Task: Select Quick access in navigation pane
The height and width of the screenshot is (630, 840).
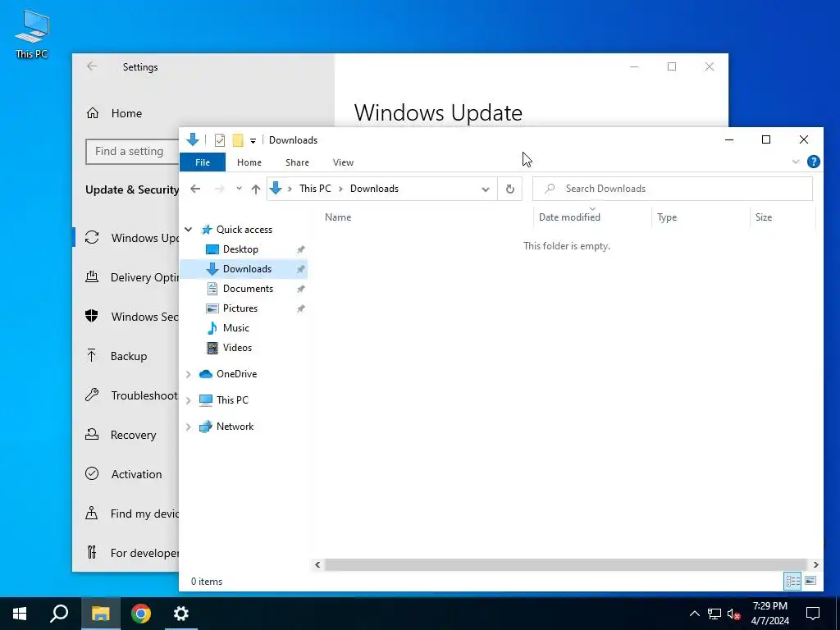Action: [x=244, y=230]
